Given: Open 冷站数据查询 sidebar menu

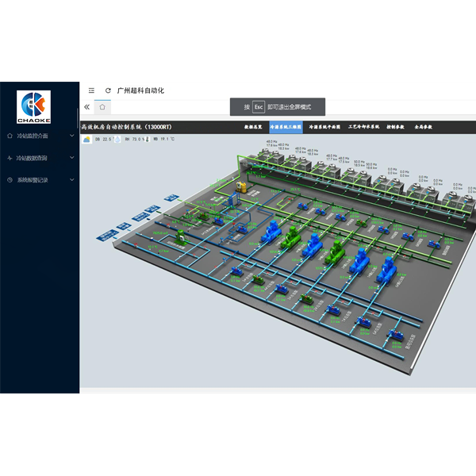Looking at the screenshot, I should pos(40,158).
